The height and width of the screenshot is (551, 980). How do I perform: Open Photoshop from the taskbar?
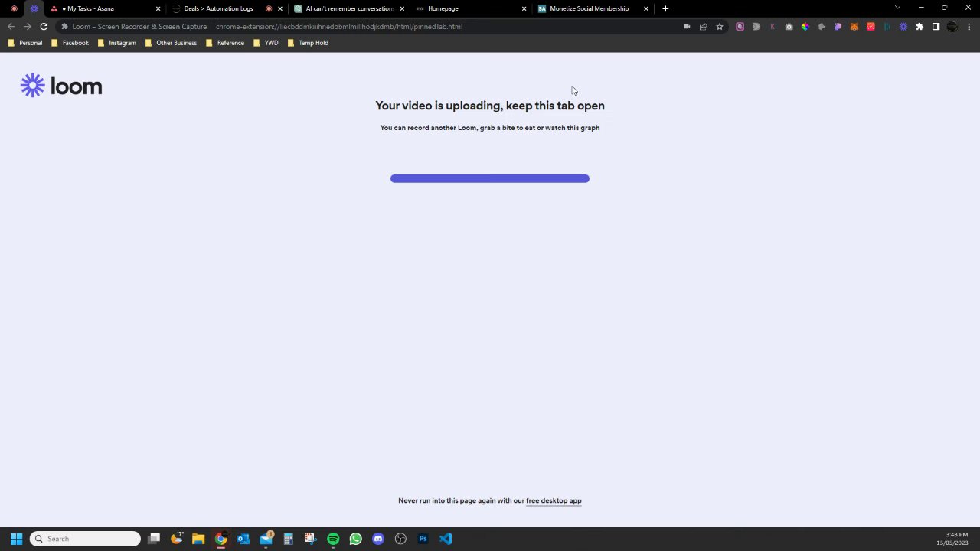point(423,539)
